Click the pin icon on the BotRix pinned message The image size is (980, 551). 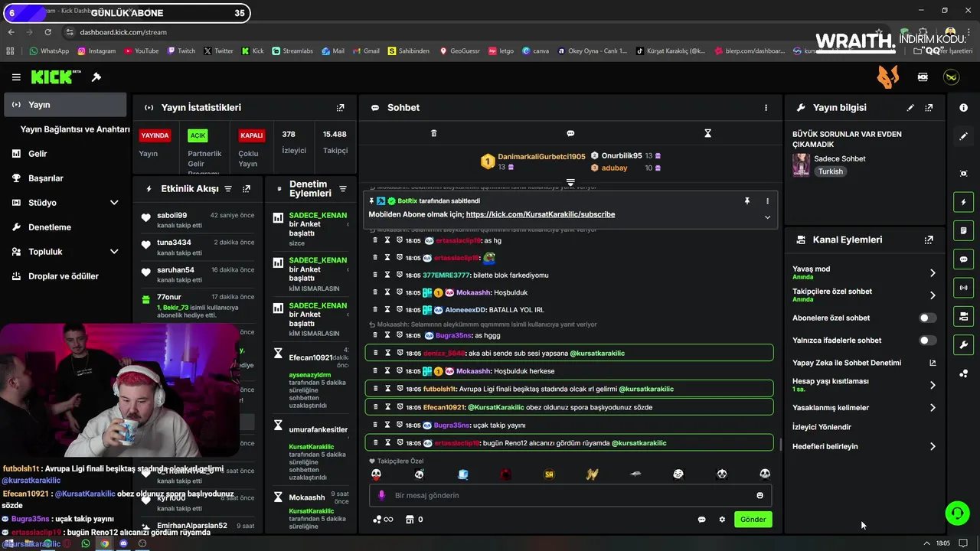[747, 201]
